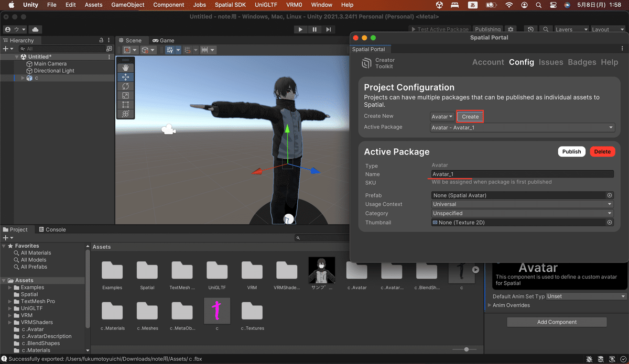This screenshot has width=629, height=364.
Task: Toggle the Hierarchy panel lock
Action: [x=101, y=40]
